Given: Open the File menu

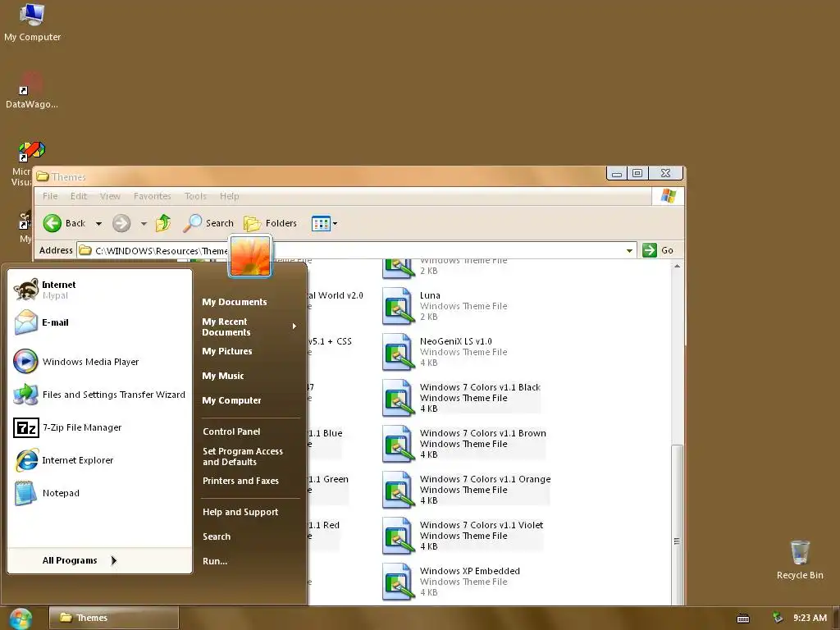Looking at the screenshot, I should (x=50, y=196).
